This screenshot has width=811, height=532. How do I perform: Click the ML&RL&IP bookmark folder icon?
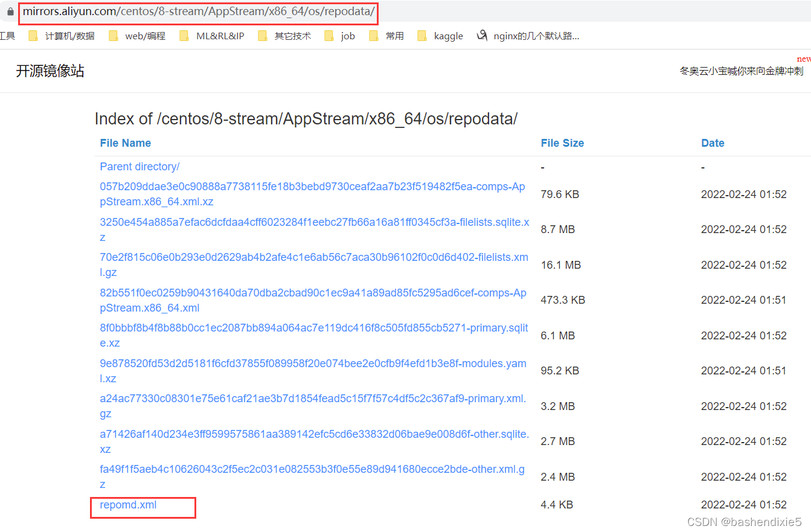[x=184, y=36]
